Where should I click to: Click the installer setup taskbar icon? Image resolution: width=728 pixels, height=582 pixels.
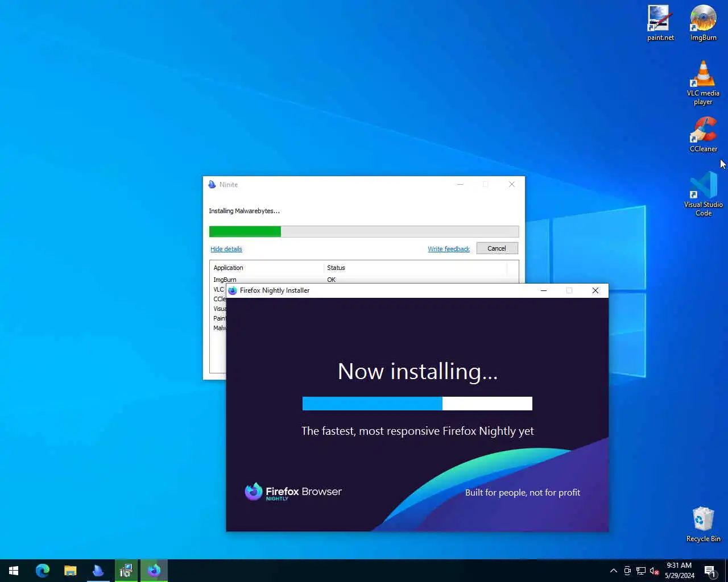pos(126,571)
